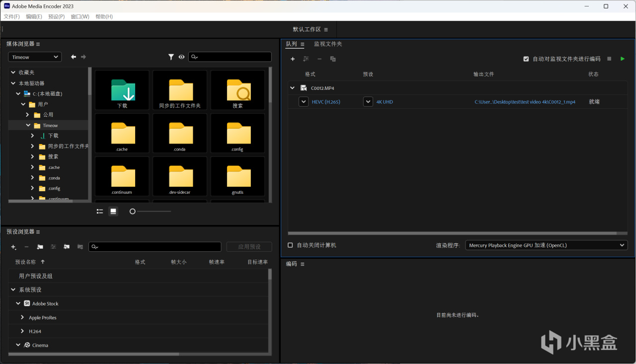Image resolution: width=636 pixels, height=364 pixels.
Task: Open the preset browser panel menu icon
Action: pyautogui.click(x=38, y=232)
